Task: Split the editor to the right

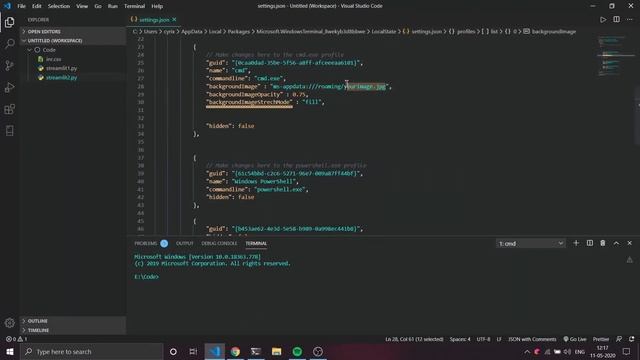Action: coord(616,20)
